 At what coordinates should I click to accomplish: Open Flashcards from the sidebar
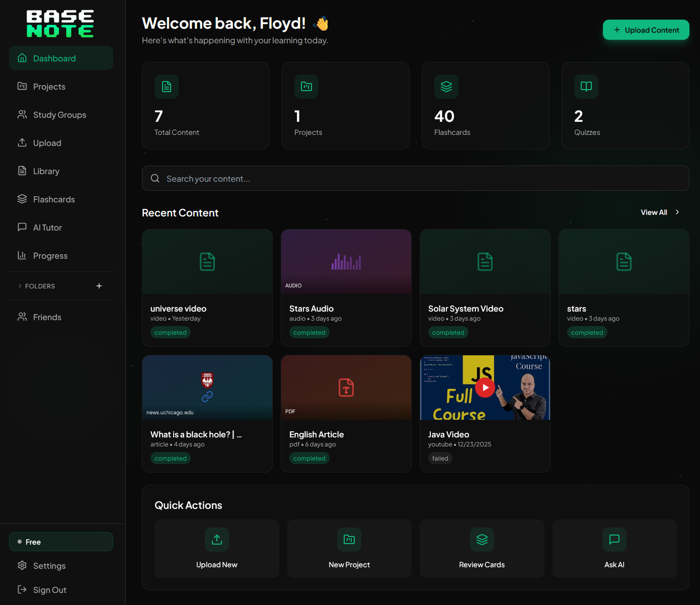(x=54, y=199)
